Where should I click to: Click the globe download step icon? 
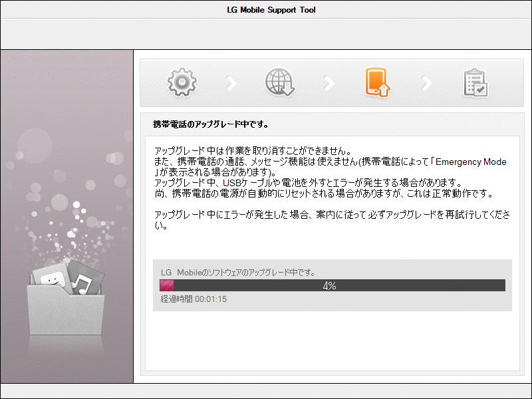pyautogui.click(x=279, y=82)
